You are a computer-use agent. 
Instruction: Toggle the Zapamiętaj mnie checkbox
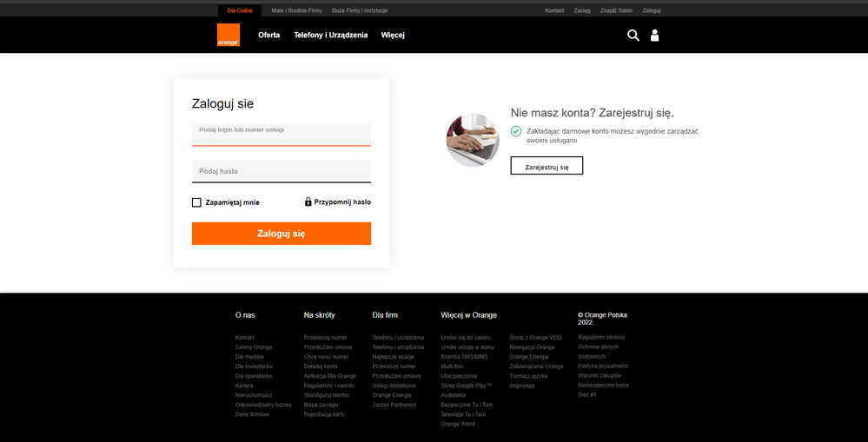(x=196, y=202)
